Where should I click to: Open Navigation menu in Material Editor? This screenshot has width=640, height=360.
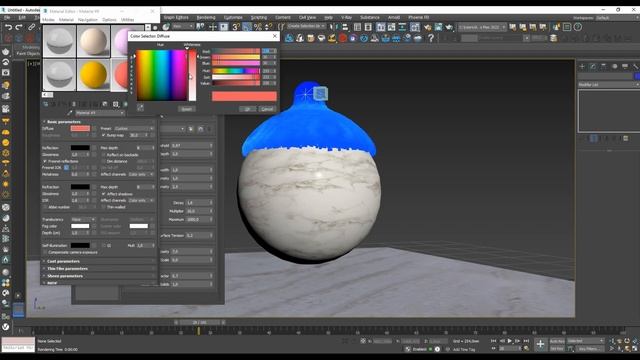[88, 20]
